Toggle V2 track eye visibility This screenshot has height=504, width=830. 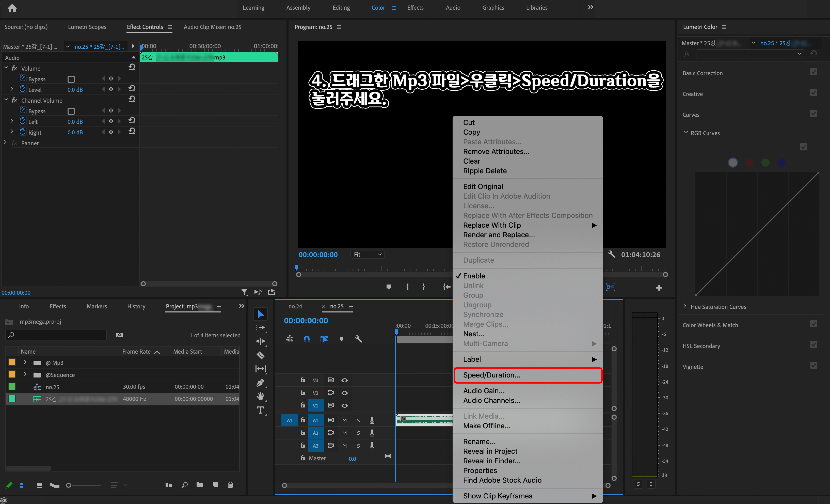344,393
